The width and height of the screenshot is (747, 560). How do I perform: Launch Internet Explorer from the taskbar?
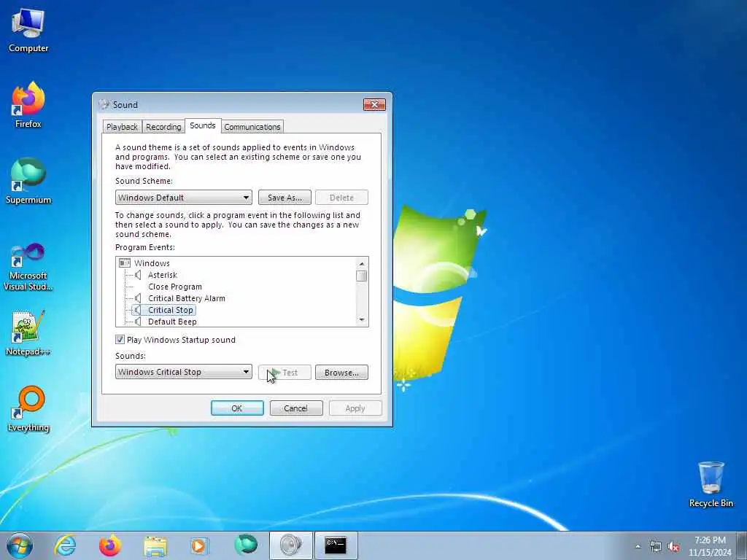[65, 545]
